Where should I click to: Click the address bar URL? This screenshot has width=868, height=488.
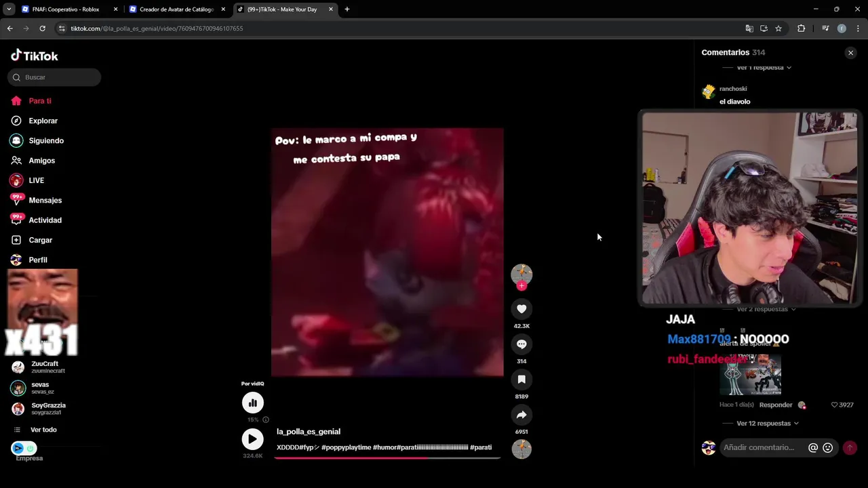tap(157, 28)
